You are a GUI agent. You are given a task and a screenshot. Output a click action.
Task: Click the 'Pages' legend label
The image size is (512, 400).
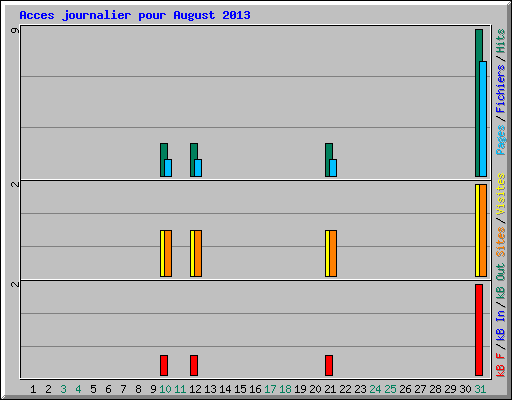501,140
